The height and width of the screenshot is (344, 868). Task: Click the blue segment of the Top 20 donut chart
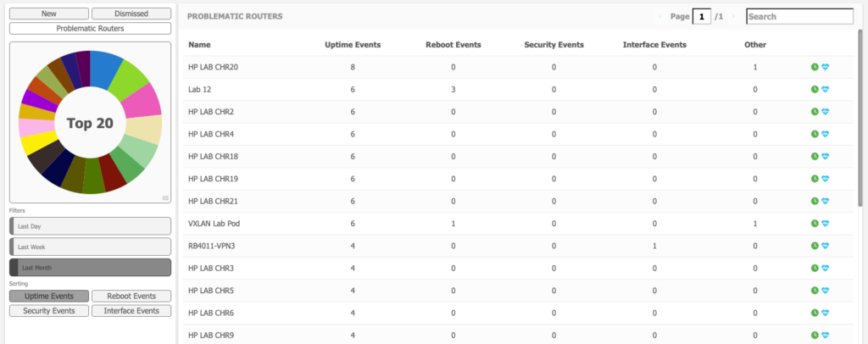click(105, 69)
